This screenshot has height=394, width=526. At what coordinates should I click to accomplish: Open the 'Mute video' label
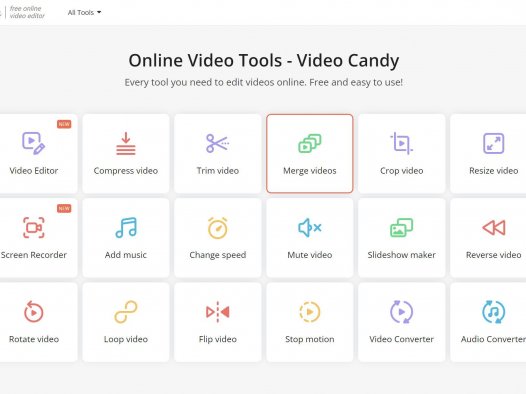[x=310, y=255]
